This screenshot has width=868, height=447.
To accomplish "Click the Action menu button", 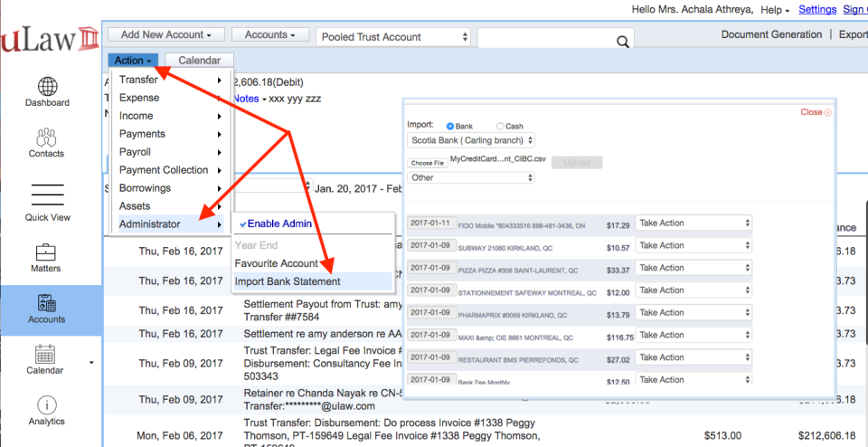I will (x=133, y=61).
